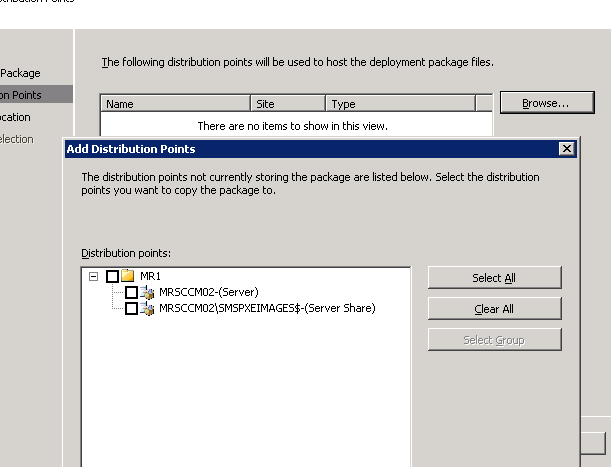The image size is (611, 467).
Task: Tick the MRSCCM02-(Server) checkbox
Action: 131,292
